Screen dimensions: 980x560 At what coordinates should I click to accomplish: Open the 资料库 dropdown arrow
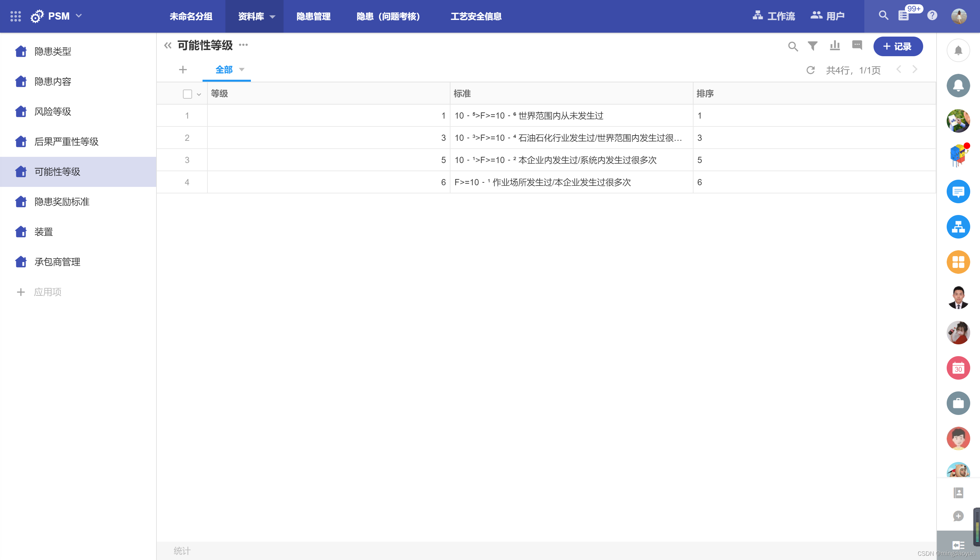coord(272,17)
